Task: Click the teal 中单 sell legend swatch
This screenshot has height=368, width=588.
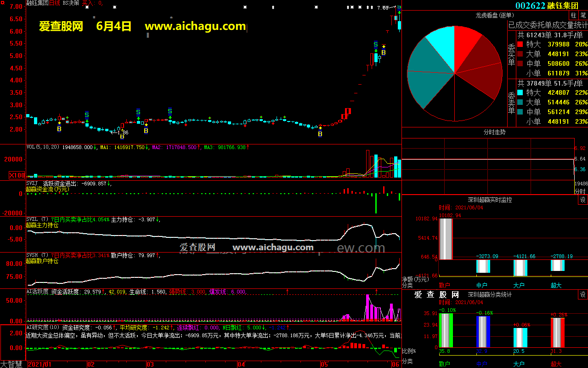Action: [x=520, y=112]
